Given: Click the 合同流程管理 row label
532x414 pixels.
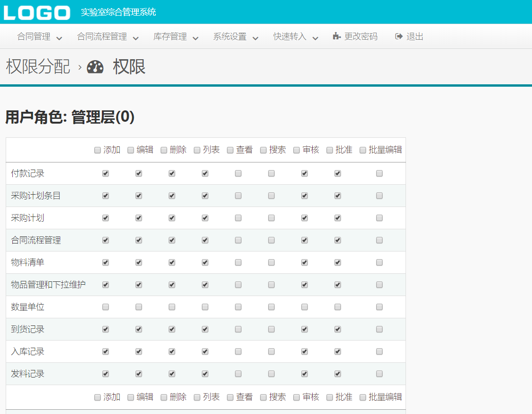Looking at the screenshot, I should tap(36, 240).
